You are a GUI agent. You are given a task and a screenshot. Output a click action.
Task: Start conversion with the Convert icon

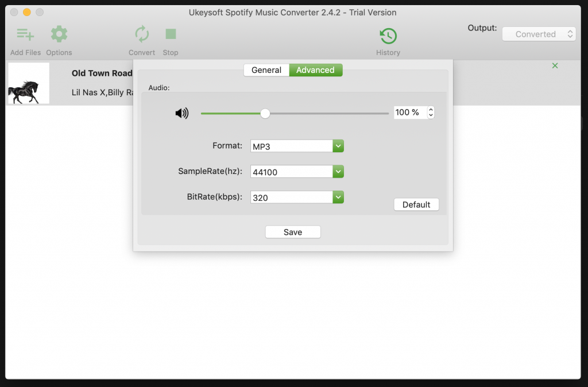[141, 34]
